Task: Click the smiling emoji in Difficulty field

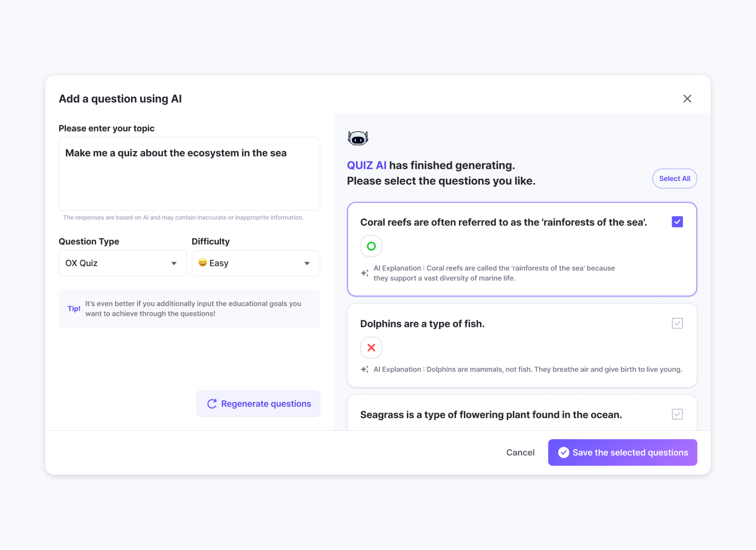Action: [203, 263]
